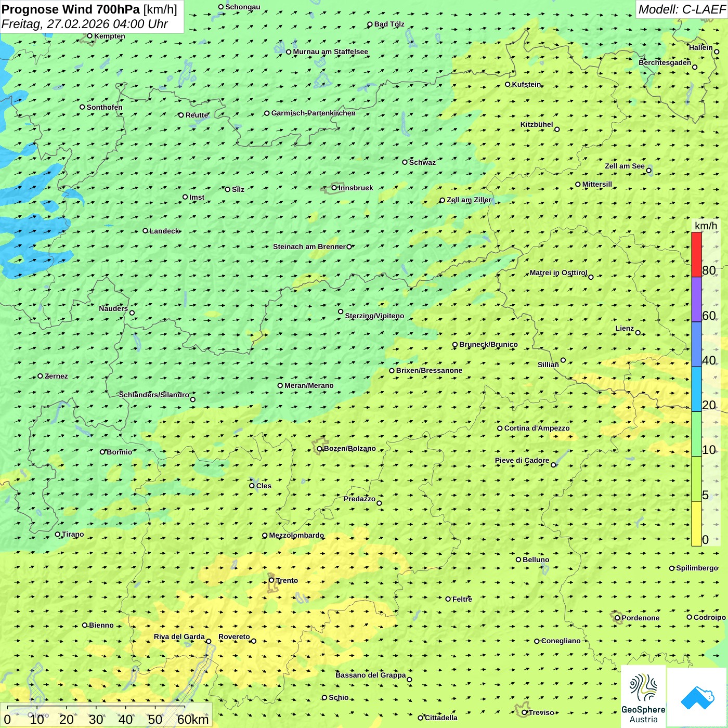
Task: Click the 'Sillian' map label
Action: (548, 365)
